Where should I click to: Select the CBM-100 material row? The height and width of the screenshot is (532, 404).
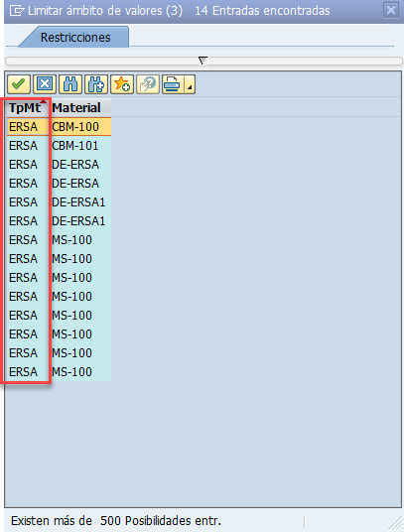pos(59,127)
